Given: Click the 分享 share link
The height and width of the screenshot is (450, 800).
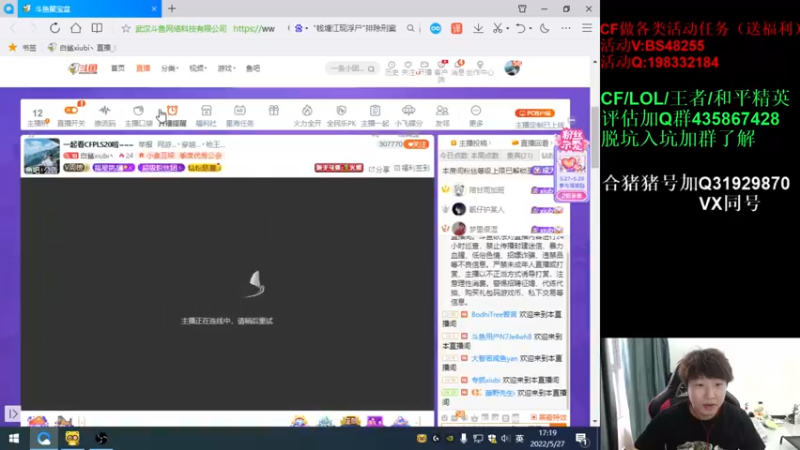Looking at the screenshot, I should click(x=379, y=168).
